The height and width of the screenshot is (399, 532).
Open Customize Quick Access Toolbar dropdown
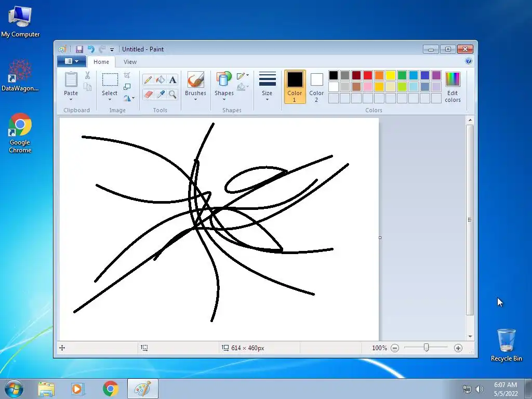click(112, 49)
